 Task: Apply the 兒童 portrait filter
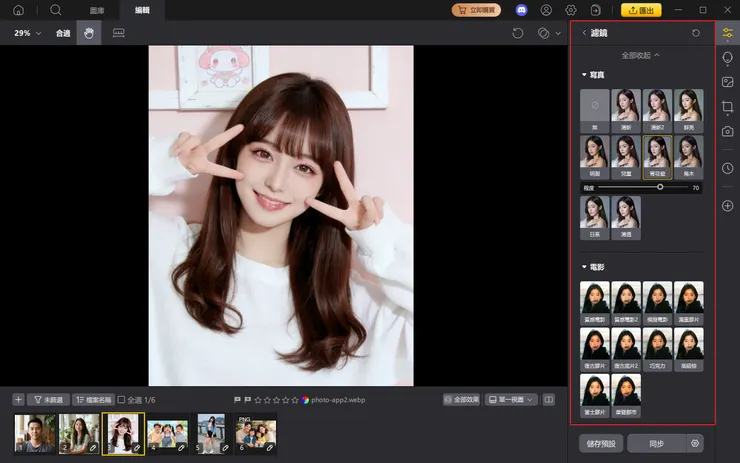pos(626,157)
